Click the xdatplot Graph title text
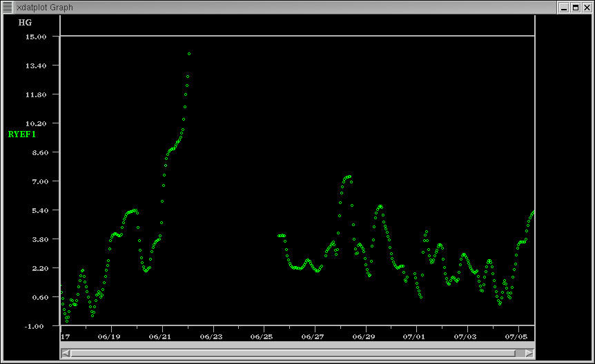This screenshot has width=595, height=364. [x=45, y=7]
